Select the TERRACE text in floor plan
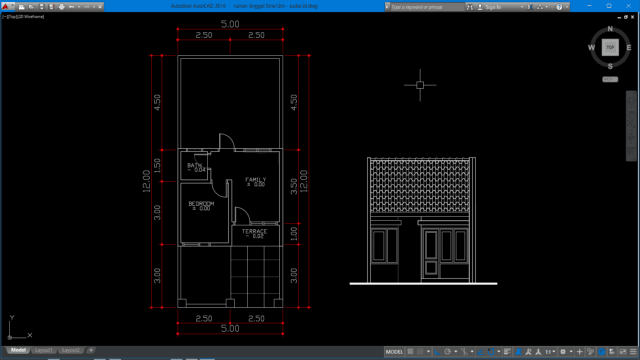Image resolution: width=640 pixels, height=360 pixels. coord(254,231)
